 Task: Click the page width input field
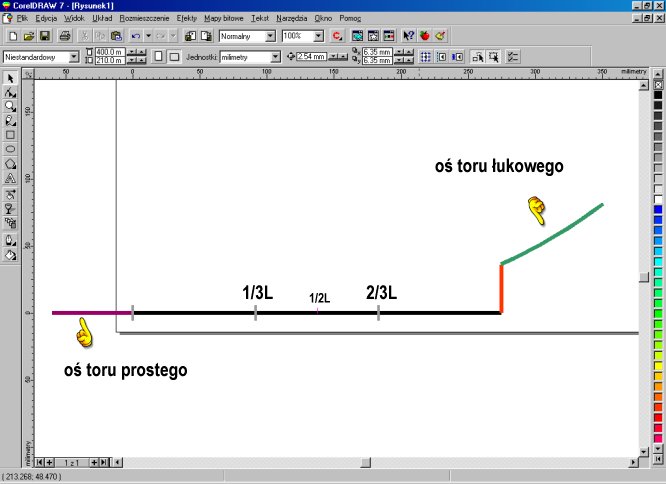(x=109, y=52)
